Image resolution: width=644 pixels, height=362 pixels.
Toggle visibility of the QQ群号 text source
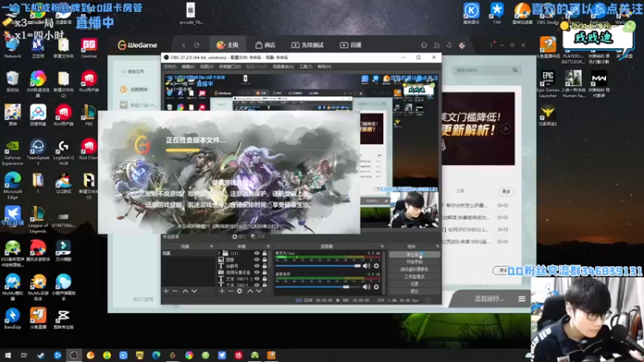[x=257, y=266]
